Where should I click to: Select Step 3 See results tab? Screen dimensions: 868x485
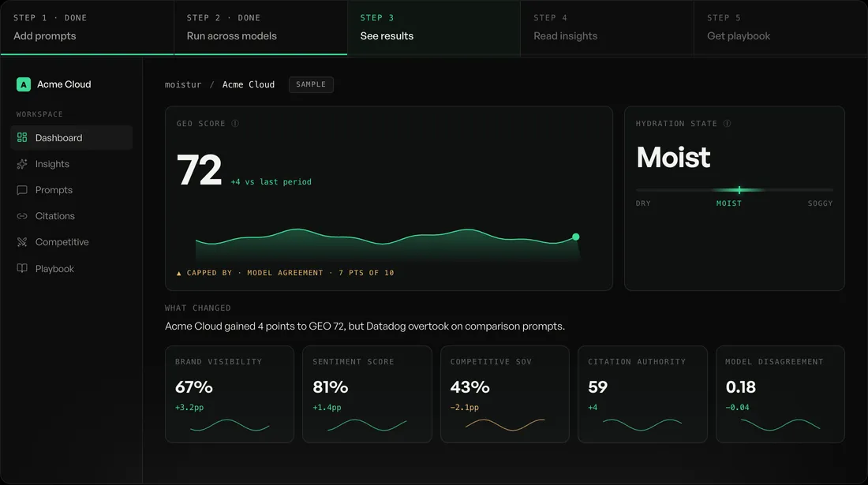[x=434, y=28]
